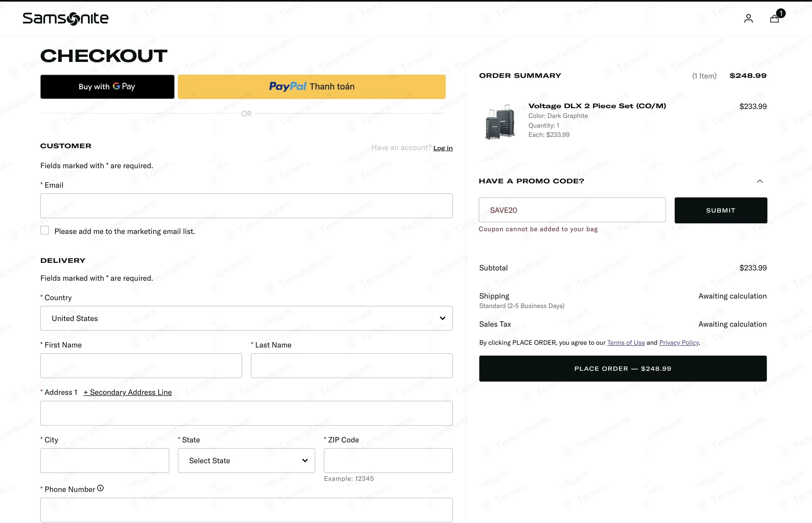Click the 'Example: 12345' hint text
Viewport: 812px width, 523px height.
tap(349, 478)
